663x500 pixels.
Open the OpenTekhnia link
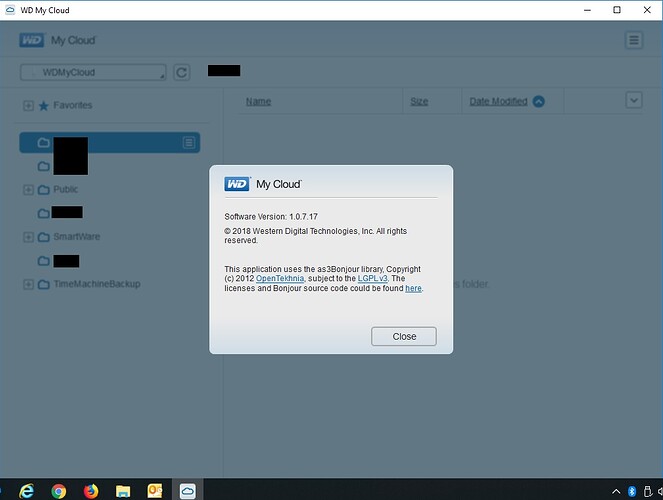point(279,279)
